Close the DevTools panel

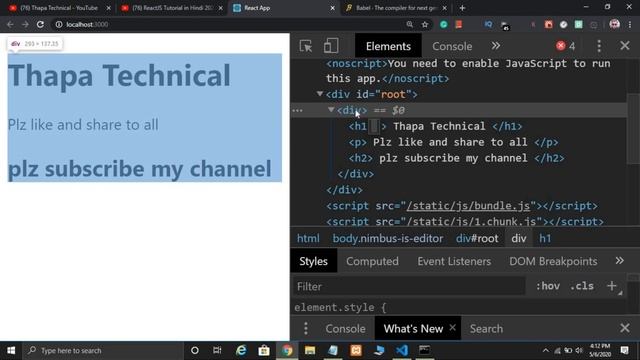point(624,45)
